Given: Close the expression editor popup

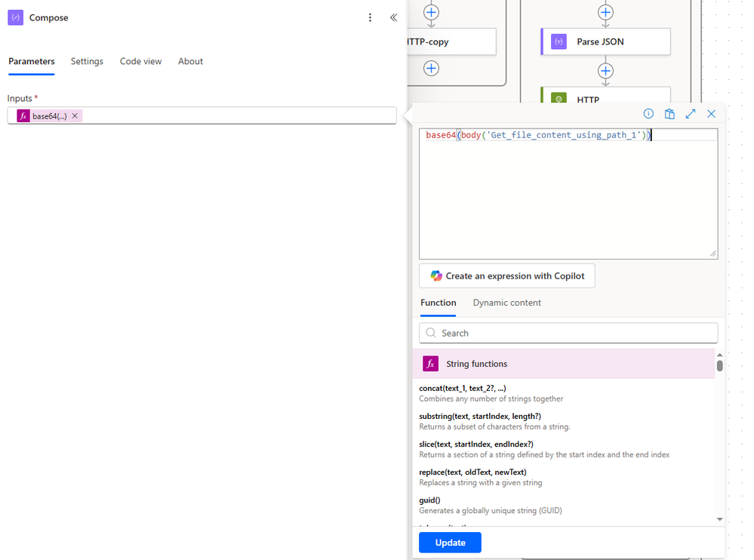Looking at the screenshot, I should pyautogui.click(x=711, y=114).
